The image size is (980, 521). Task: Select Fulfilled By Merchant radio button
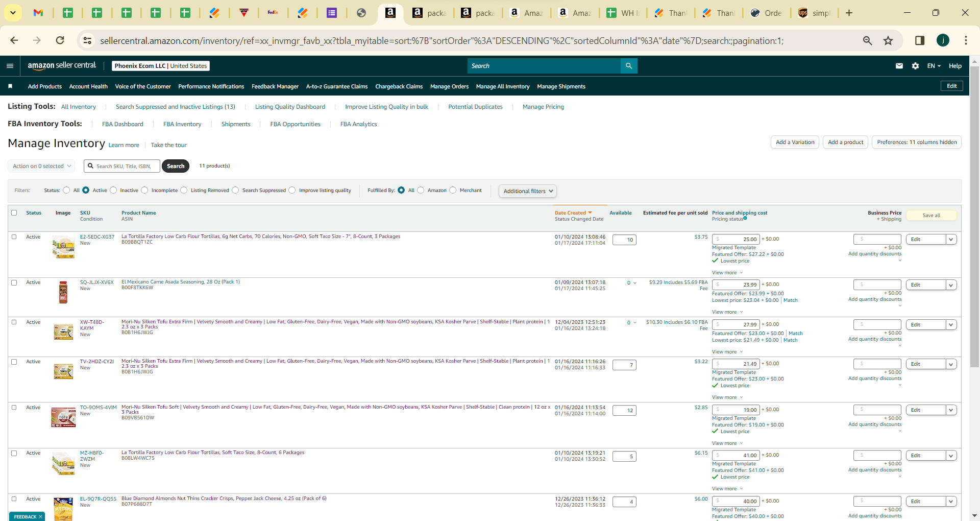click(453, 191)
